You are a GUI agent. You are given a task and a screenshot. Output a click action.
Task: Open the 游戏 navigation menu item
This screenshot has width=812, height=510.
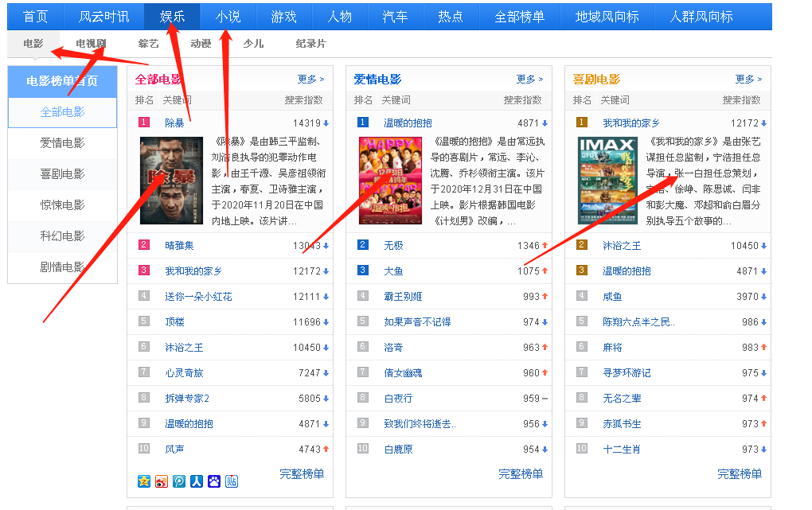(283, 16)
